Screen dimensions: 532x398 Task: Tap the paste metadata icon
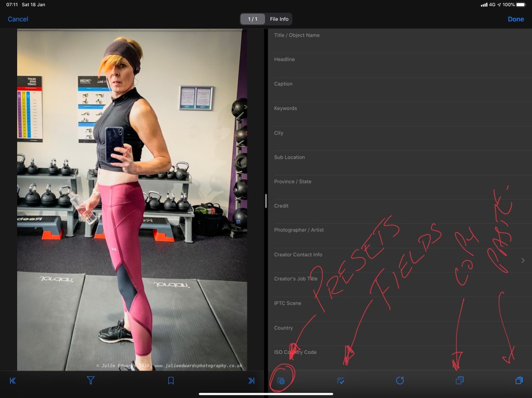click(518, 381)
